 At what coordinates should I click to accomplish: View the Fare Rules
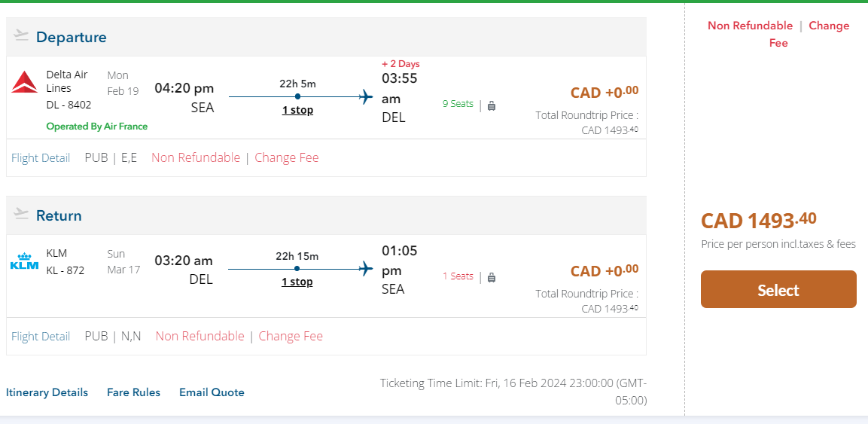pos(133,392)
